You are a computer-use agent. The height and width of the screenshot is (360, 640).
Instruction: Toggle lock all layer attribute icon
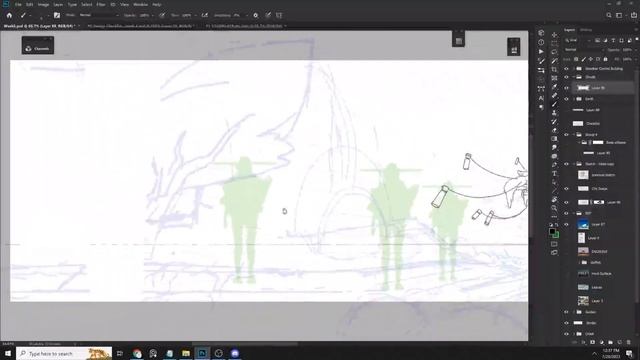pos(605,59)
